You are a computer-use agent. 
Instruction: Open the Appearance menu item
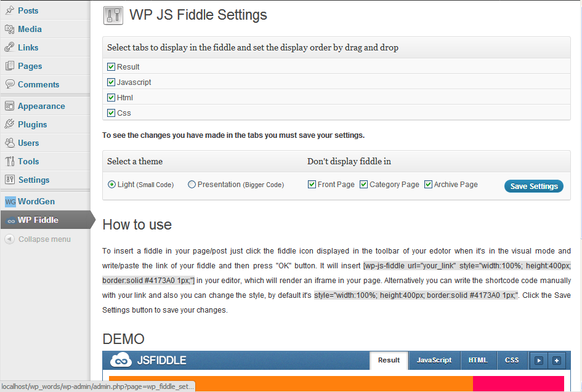(41, 106)
